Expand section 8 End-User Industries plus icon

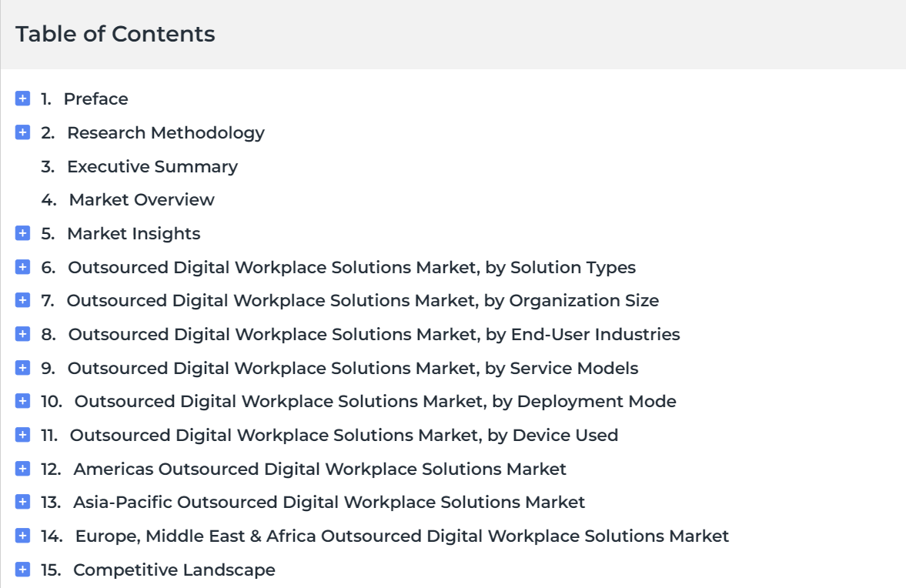(22, 334)
